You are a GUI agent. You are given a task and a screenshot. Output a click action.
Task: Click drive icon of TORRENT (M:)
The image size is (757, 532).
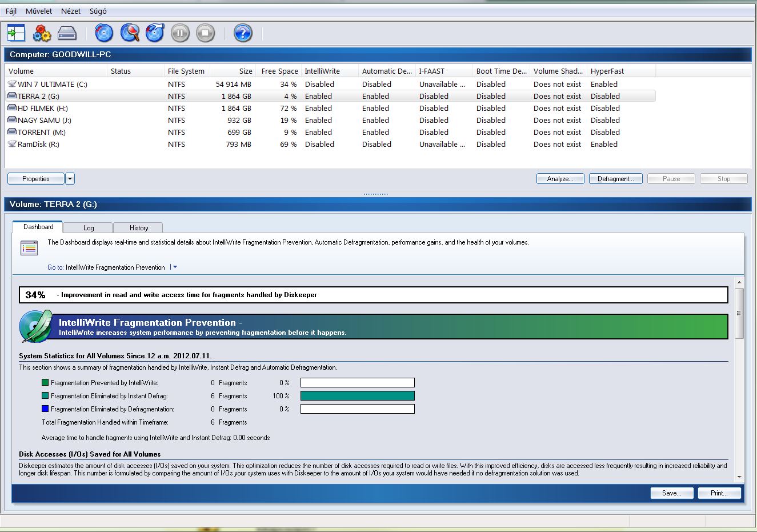12,132
